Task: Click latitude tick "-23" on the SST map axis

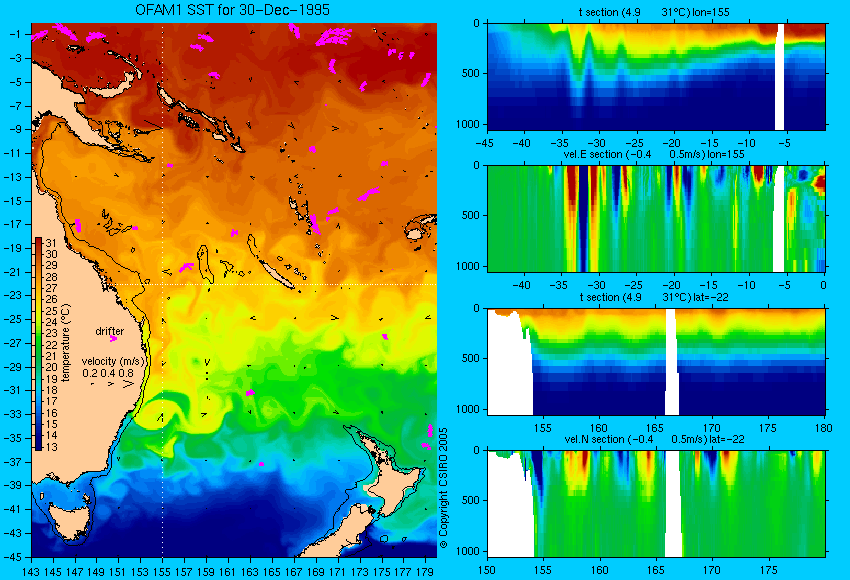Action: [13, 295]
